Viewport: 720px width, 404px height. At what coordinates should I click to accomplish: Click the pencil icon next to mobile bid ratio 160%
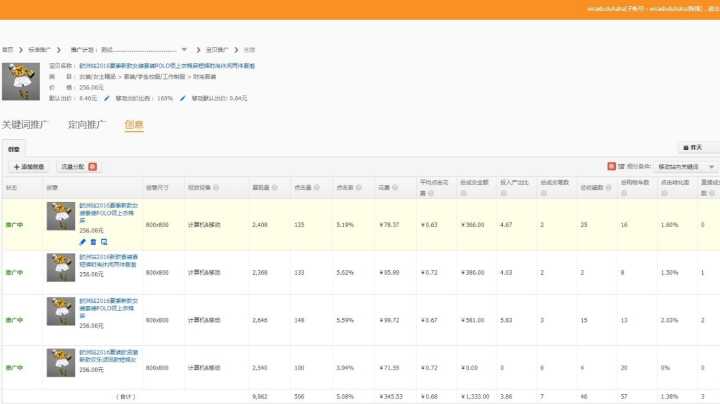tap(180, 98)
